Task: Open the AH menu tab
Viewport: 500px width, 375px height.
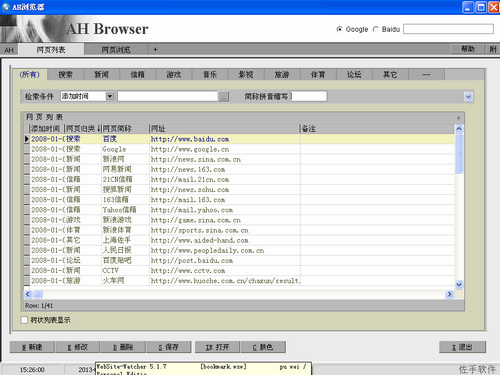Action: click(9, 50)
